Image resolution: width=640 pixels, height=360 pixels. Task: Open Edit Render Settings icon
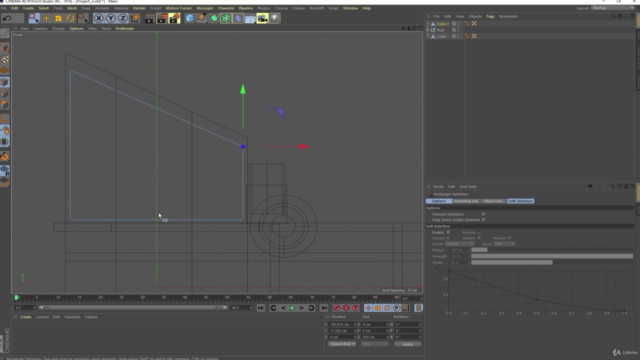(x=175, y=18)
